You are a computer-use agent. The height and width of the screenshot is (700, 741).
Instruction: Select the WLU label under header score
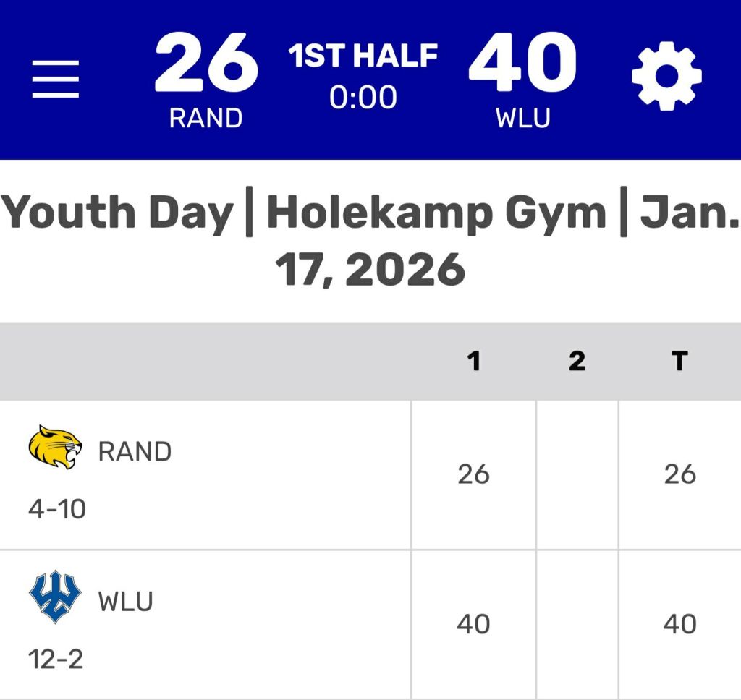click(522, 118)
